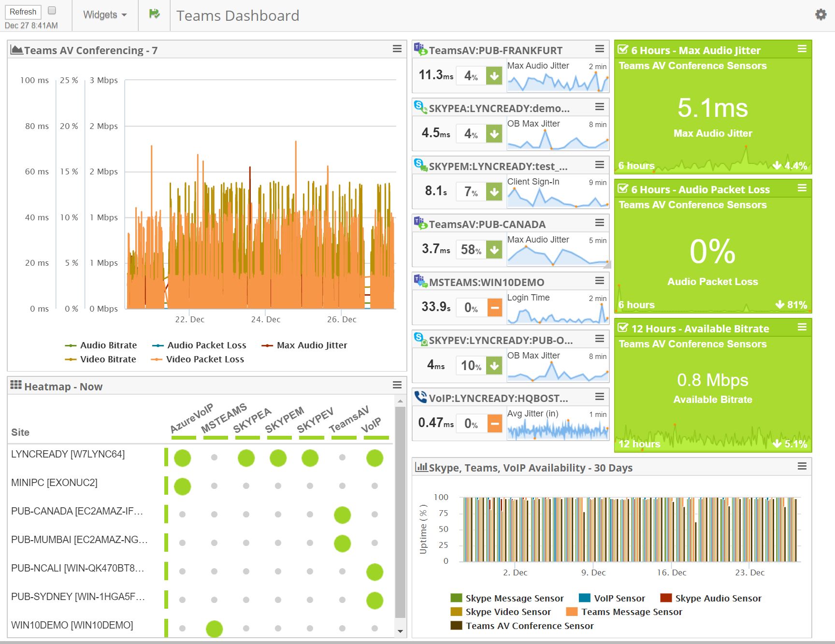This screenshot has height=644, width=835.
Task: Open the Widgets dropdown
Action: point(105,15)
